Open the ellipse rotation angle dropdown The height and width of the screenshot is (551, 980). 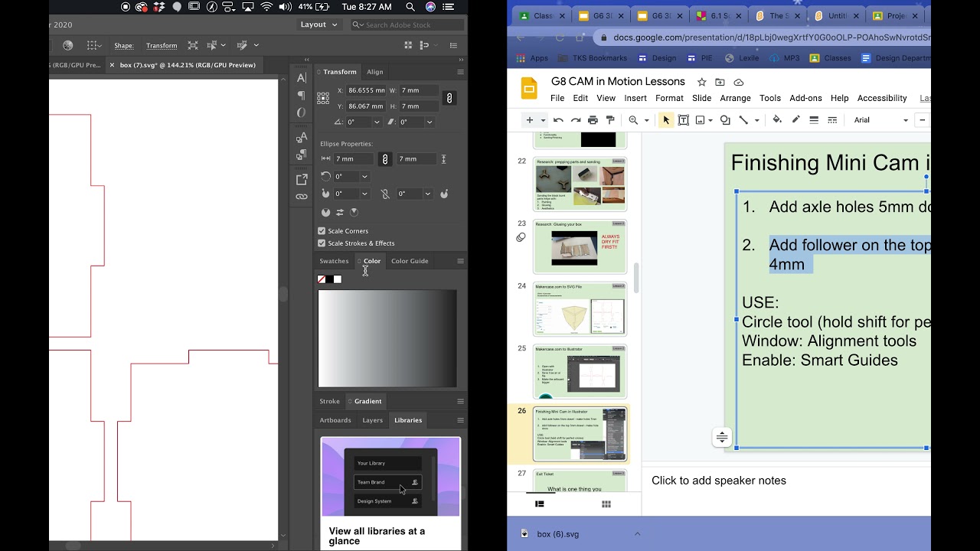(364, 176)
